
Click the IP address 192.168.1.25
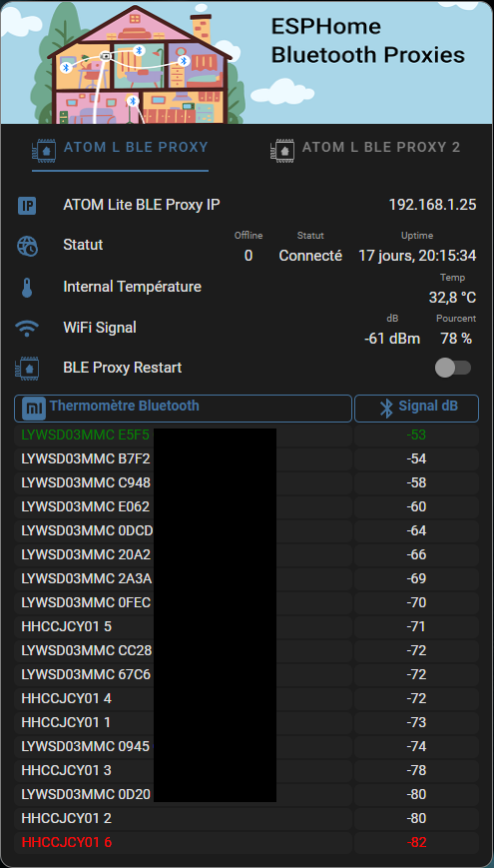(432, 205)
